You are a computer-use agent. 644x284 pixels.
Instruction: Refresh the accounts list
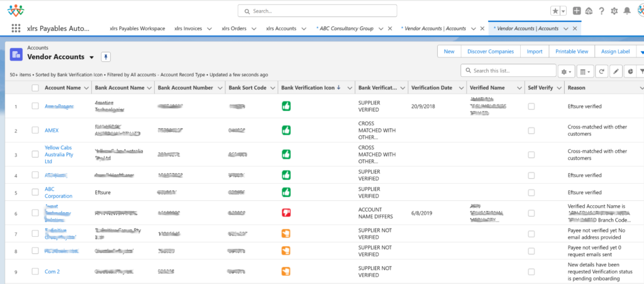602,71
